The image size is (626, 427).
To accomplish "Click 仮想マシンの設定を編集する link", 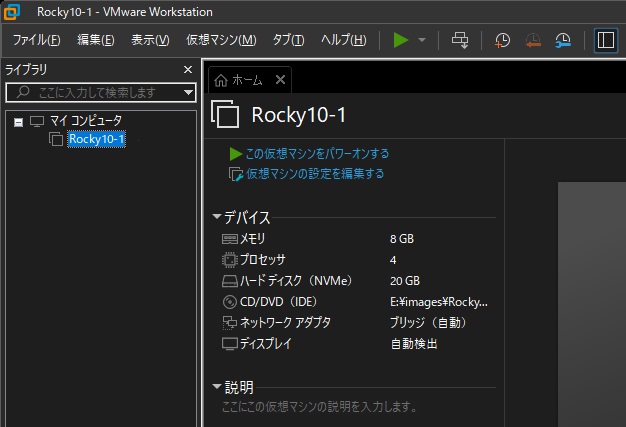I will pos(315,174).
